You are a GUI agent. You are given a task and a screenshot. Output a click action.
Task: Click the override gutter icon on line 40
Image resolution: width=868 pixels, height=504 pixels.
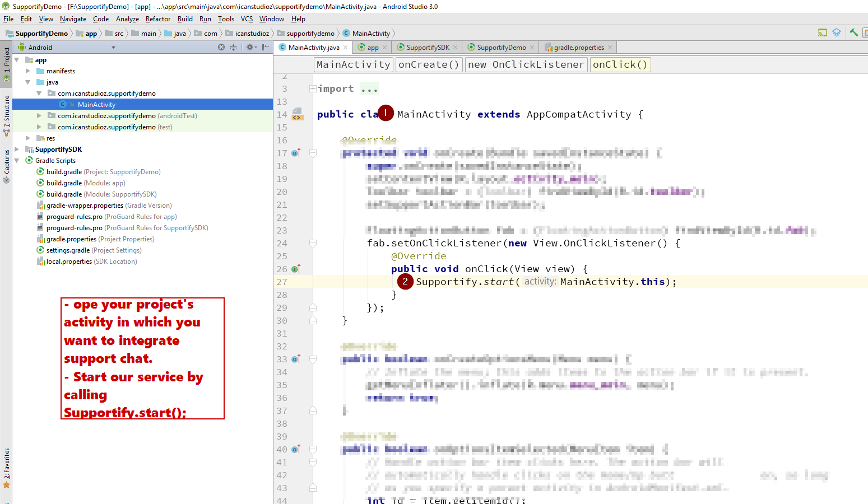296,449
